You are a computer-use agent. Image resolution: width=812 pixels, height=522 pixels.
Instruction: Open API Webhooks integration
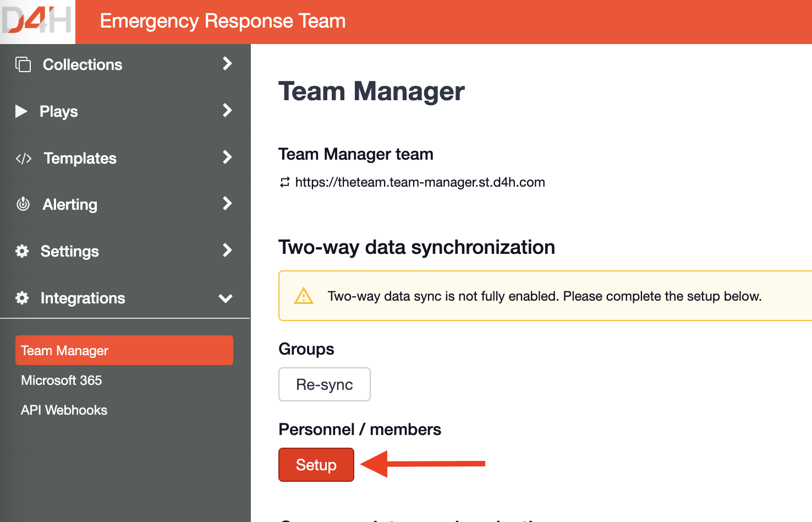tap(64, 410)
